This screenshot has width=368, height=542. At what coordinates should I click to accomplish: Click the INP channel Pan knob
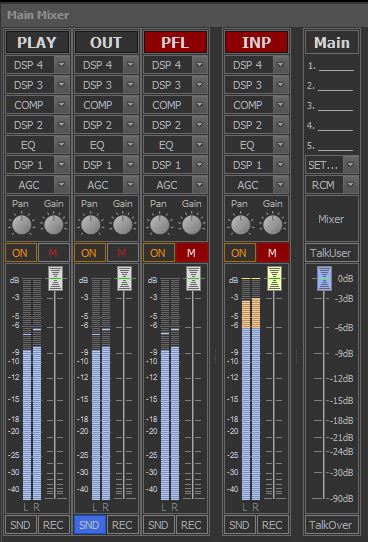240,225
